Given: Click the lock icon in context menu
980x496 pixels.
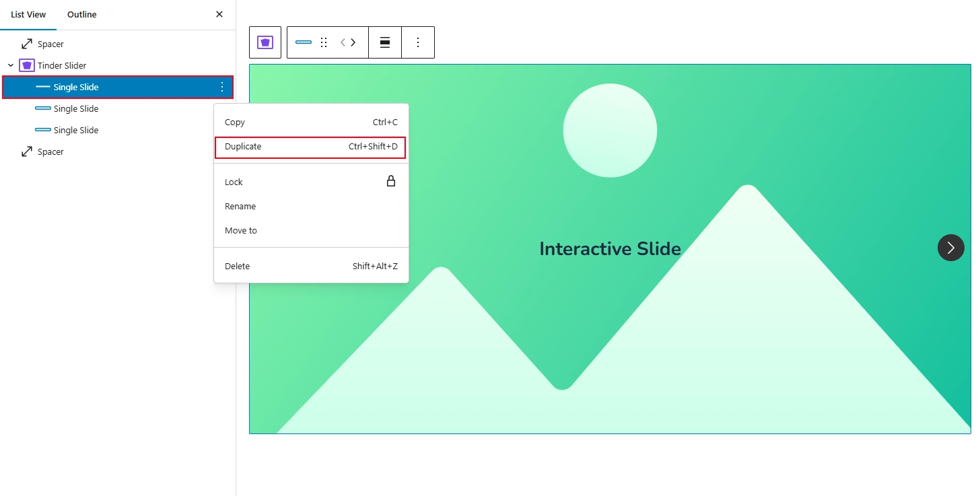Looking at the screenshot, I should (390, 182).
